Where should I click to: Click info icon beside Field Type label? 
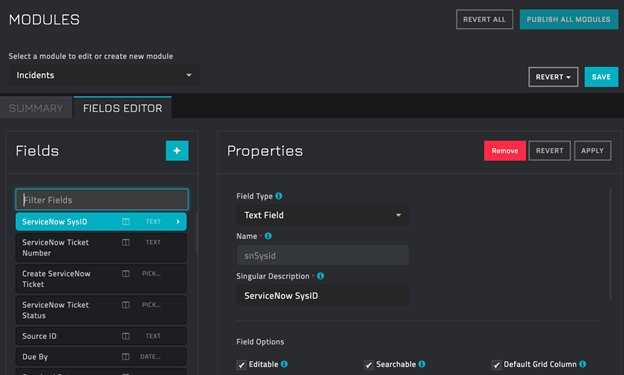coord(279,196)
